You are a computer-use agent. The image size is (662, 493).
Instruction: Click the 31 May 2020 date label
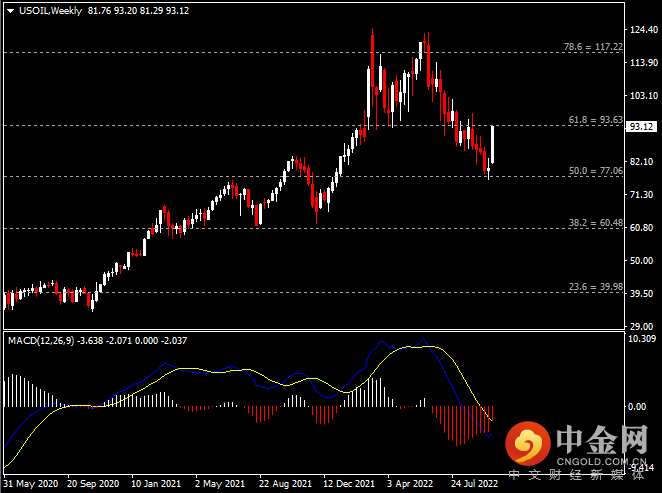31,484
